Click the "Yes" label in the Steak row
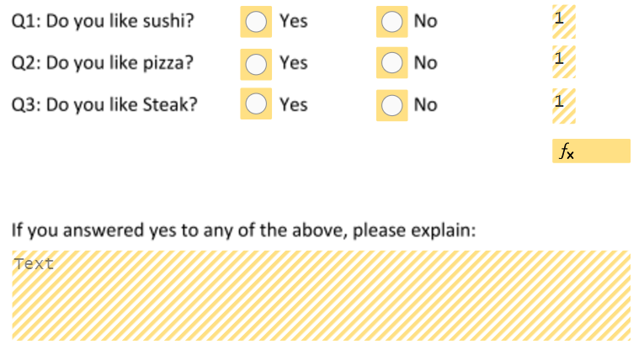 click(294, 105)
